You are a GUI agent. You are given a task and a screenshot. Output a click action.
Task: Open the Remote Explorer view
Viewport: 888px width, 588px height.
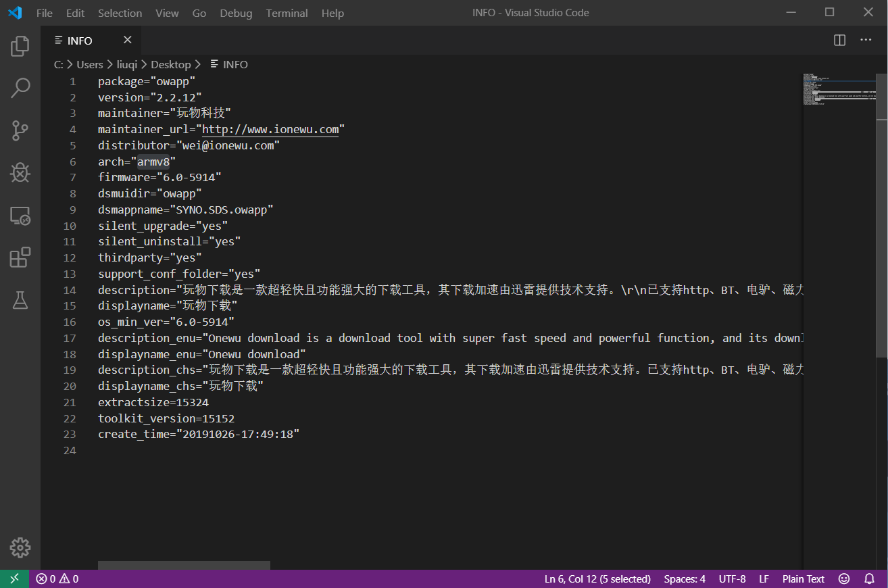20,216
